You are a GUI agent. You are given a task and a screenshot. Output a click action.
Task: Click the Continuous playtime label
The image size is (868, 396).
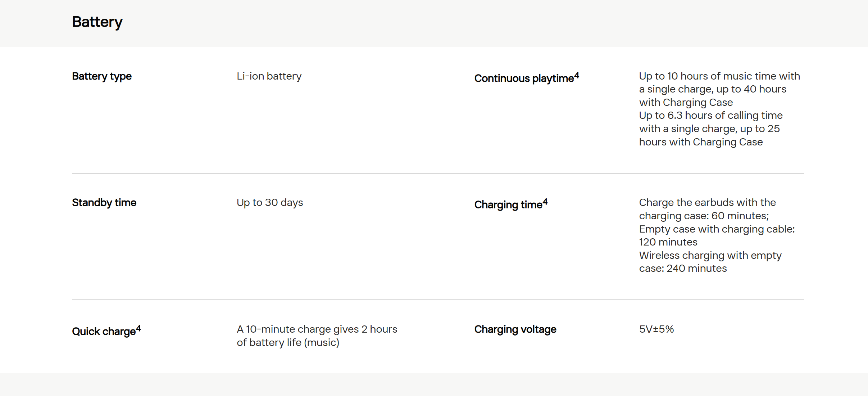point(524,78)
